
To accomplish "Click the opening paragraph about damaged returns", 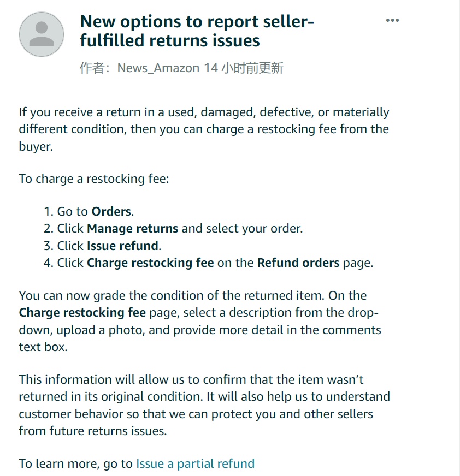I will [204, 129].
